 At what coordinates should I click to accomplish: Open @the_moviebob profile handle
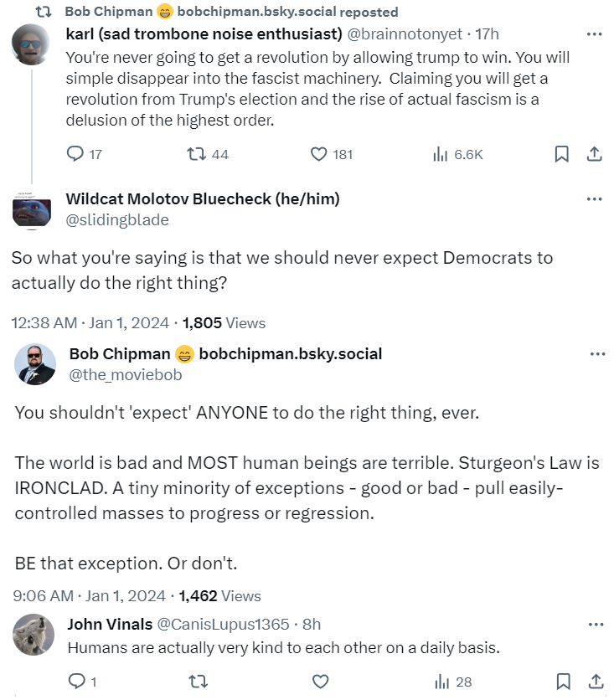tap(125, 375)
